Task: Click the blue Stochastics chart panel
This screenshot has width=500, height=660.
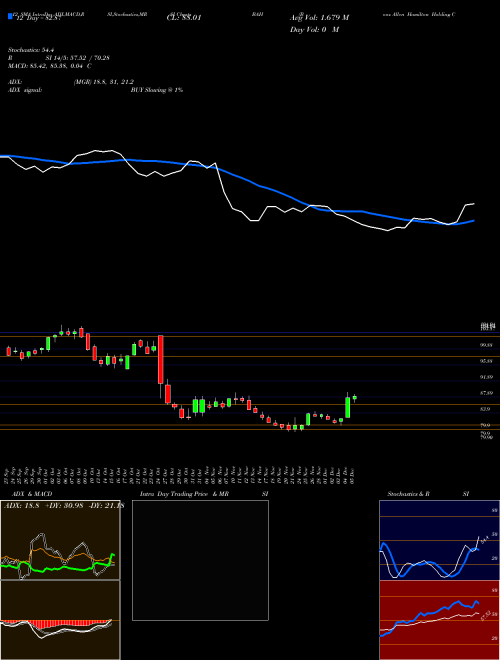Action: (x=439, y=540)
